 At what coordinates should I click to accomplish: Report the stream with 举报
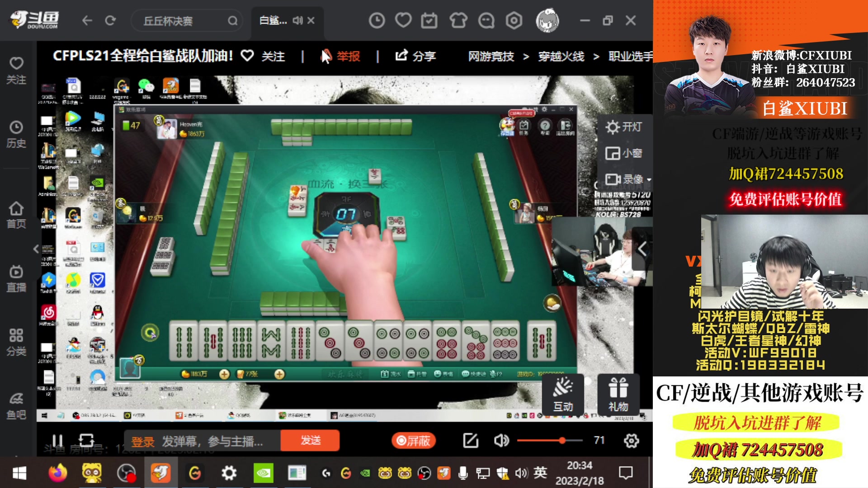(x=340, y=56)
